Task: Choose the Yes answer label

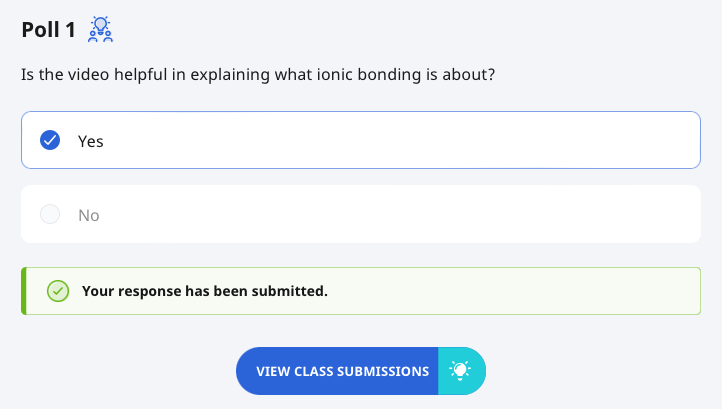Action: [x=91, y=141]
